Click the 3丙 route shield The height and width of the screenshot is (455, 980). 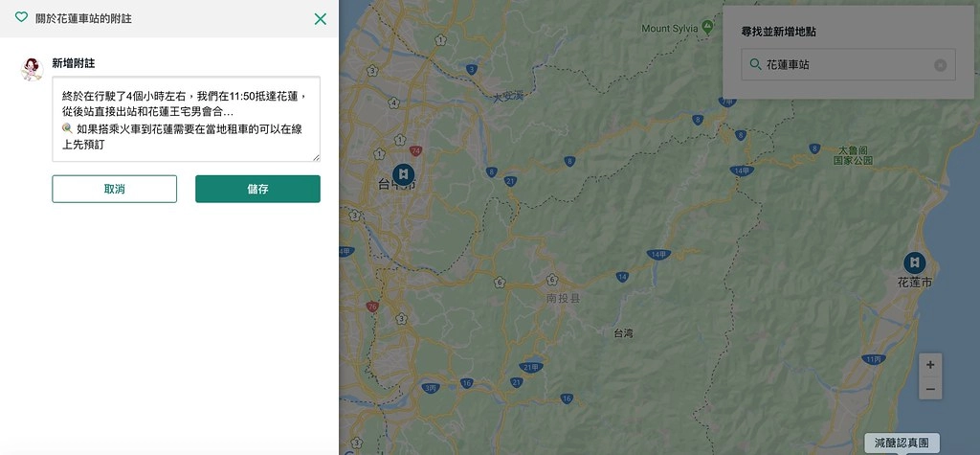431,387
